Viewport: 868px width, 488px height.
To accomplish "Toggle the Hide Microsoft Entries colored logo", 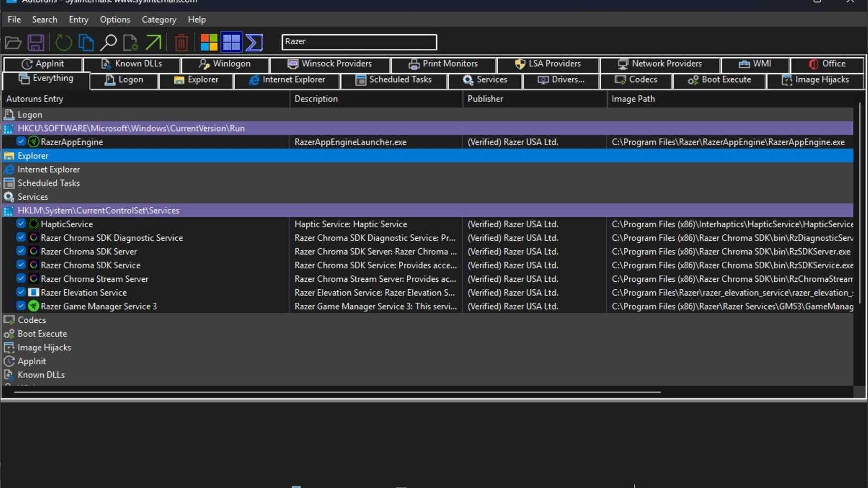I will (209, 43).
